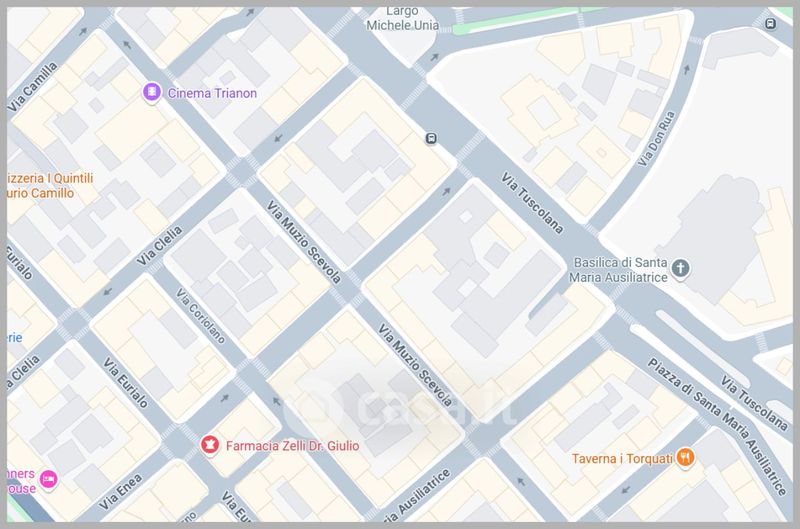This screenshot has width=800, height=529.
Task: Select the bus stop icon on Via Tuscolana
Action: 431,138
